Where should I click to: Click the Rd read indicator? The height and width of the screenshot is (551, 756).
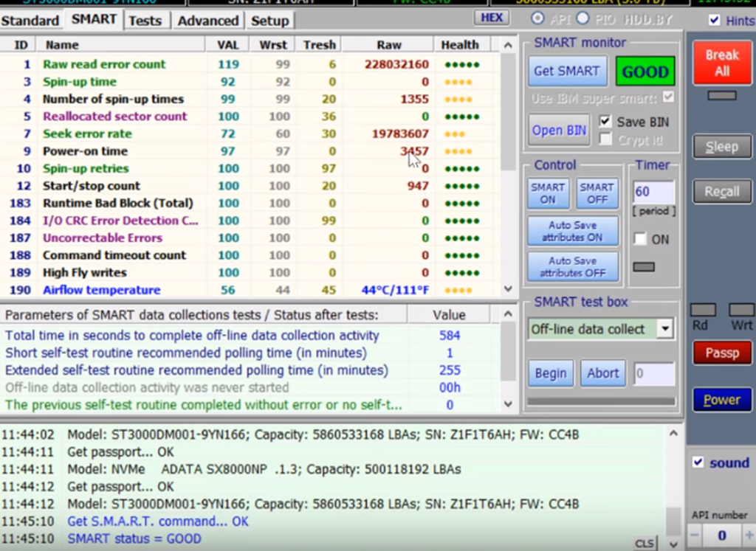[x=703, y=310]
